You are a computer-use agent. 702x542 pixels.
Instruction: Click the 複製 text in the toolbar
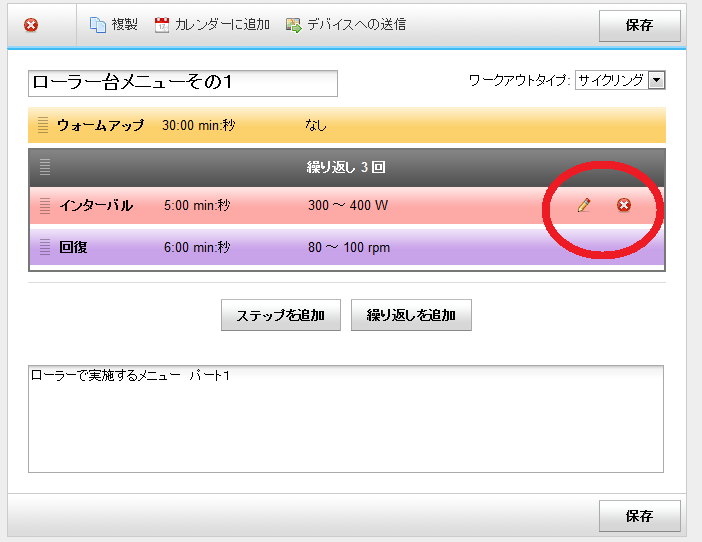[x=124, y=24]
